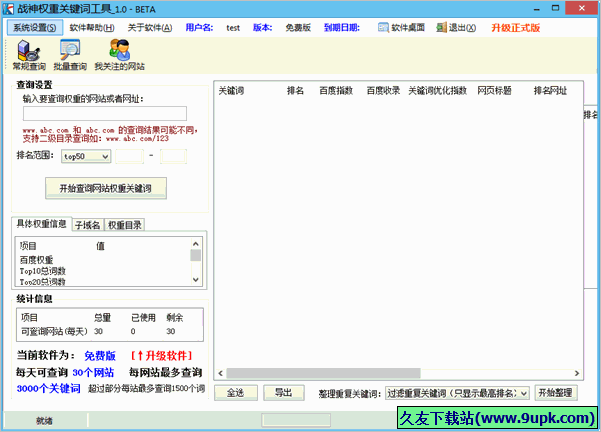Click the 网页标题 column header
The height and width of the screenshot is (432, 601).
tap(494, 91)
